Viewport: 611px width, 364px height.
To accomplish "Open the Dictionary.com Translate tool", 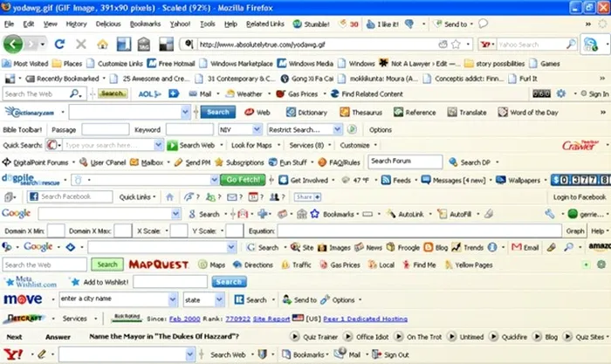I will point(452,113).
